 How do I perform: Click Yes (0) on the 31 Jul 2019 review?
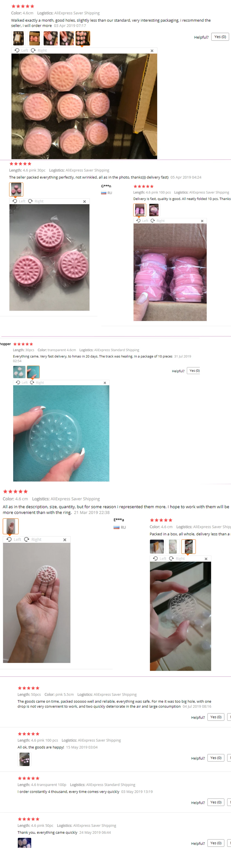pyautogui.click(x=194, y=371)
